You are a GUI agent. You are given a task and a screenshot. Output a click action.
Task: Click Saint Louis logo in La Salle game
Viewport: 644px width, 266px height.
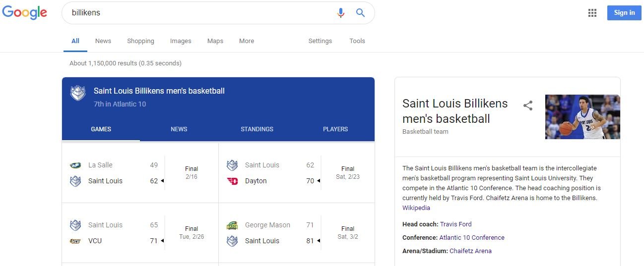click(75, 181)
